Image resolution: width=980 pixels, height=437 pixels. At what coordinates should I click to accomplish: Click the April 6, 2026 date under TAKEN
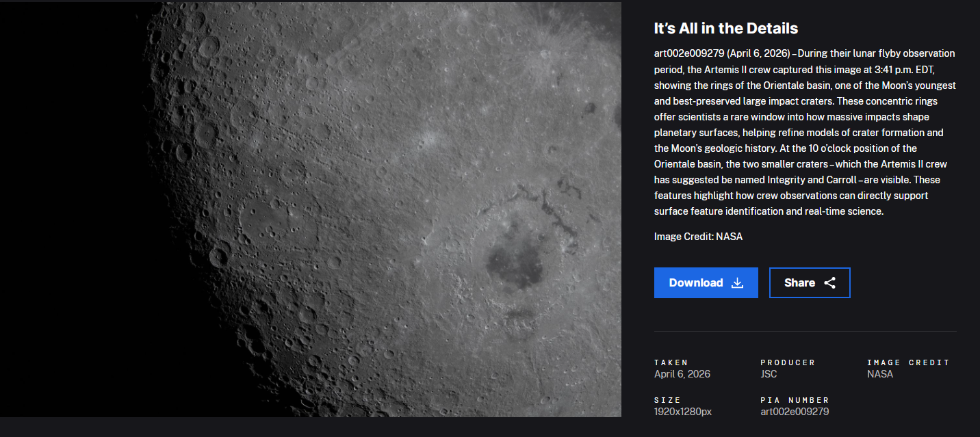tap(682, 374)
